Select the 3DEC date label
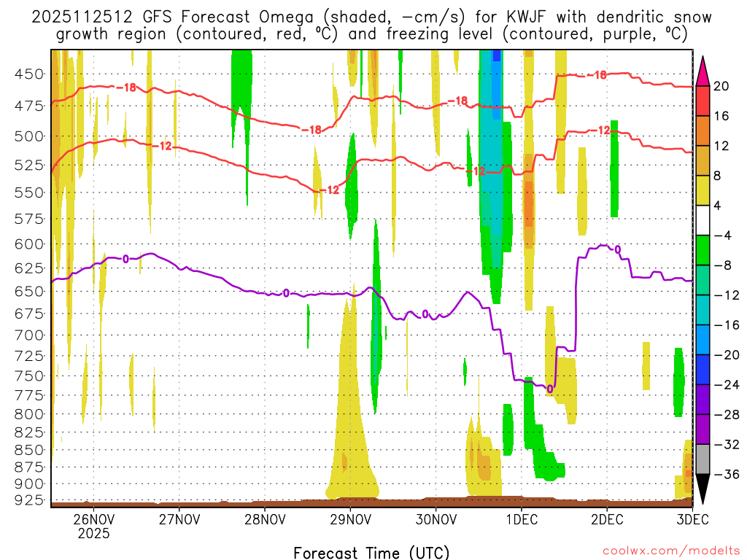The height and width of the screenshot is (560, 747). pyautogui.click(x=693, y=519)
